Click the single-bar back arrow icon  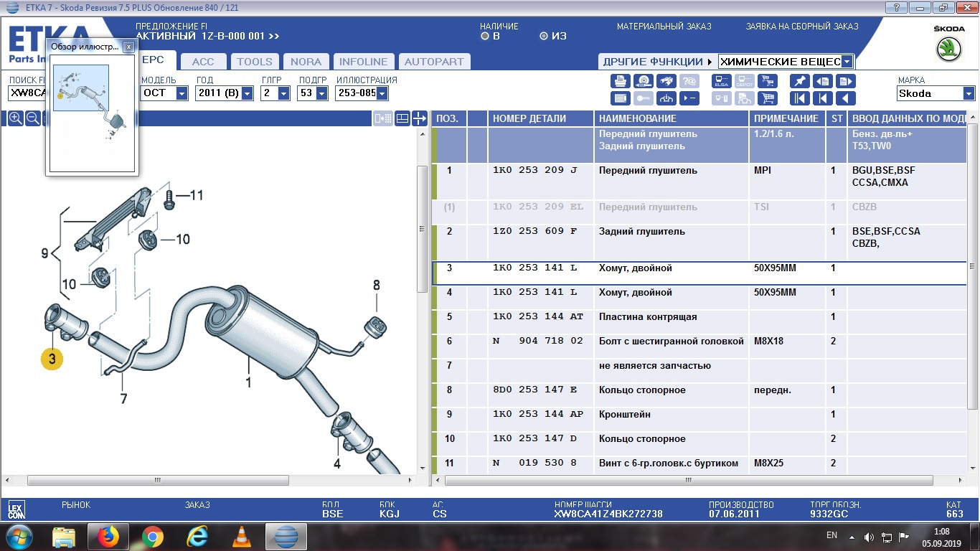823,98
